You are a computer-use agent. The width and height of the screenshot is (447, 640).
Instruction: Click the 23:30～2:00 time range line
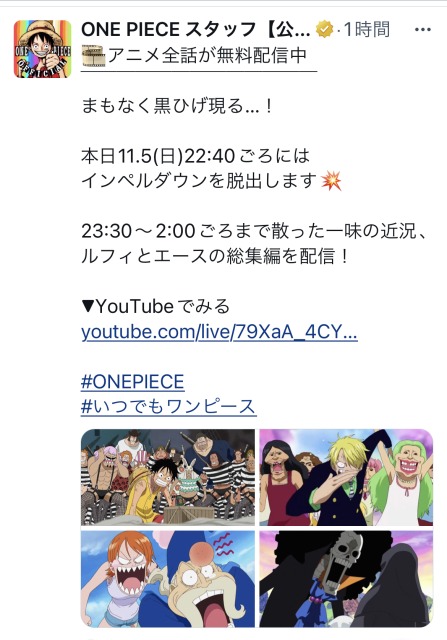point(255,231)
